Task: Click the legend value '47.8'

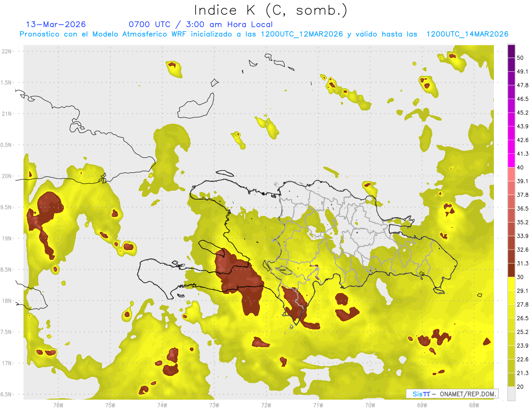Action: (x=523, y=85)
